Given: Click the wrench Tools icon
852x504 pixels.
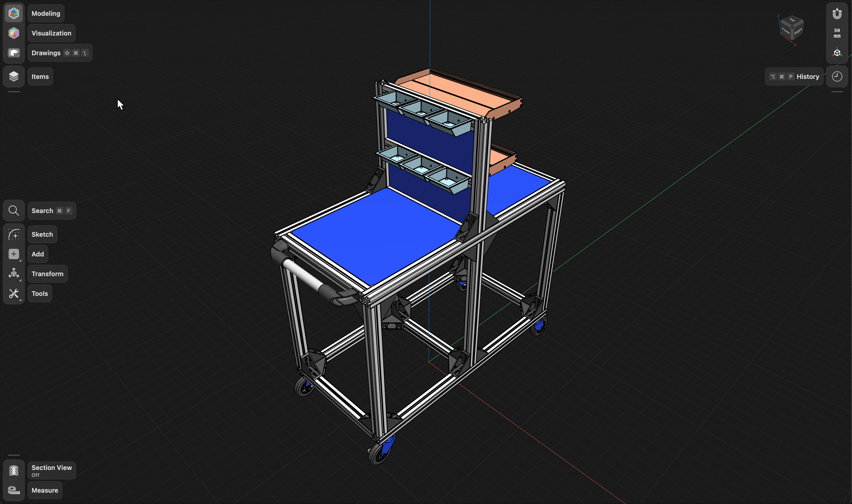Looking at the screenshot, I should [x=14, y=293].
